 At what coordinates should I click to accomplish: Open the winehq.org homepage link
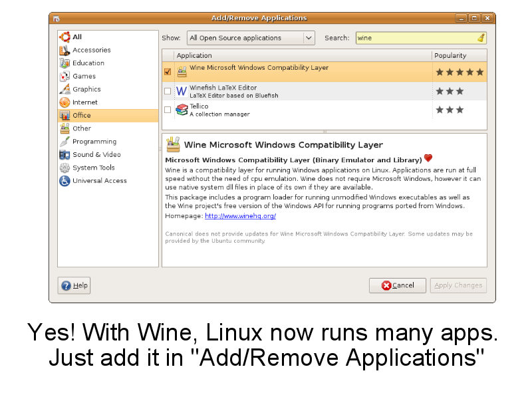pos(240,215)
